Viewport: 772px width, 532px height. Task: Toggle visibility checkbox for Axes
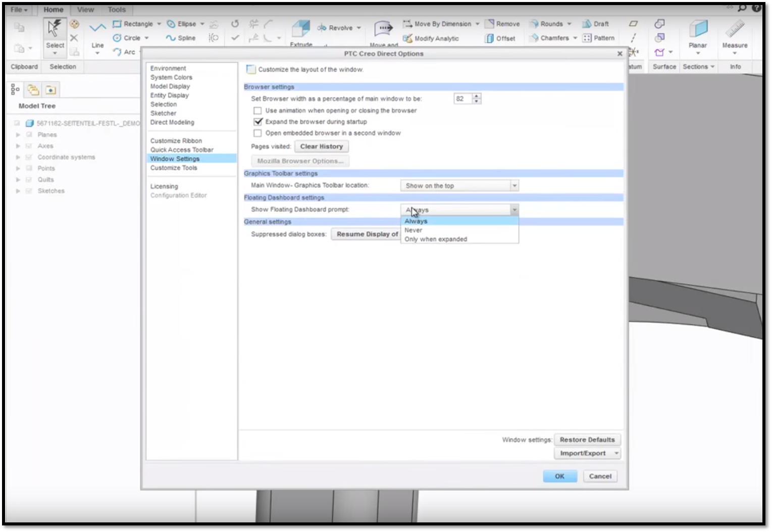29,146
